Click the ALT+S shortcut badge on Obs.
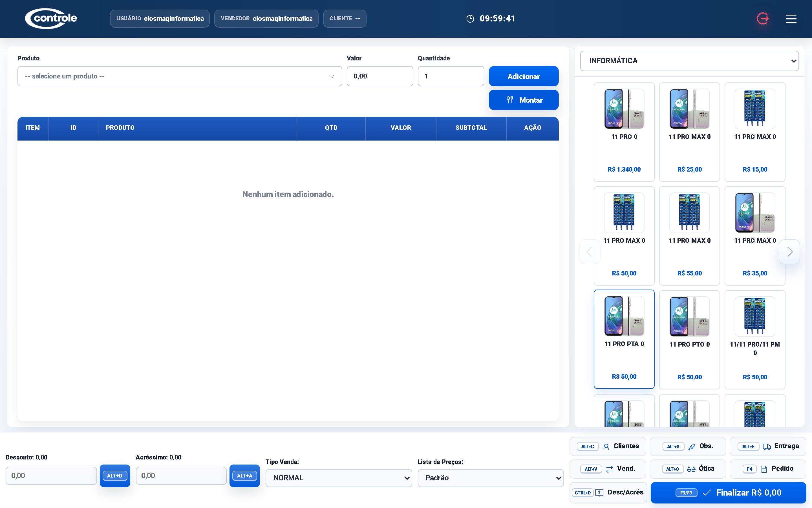The width and height of the screenshot is (812, 508). pos(673,446)
